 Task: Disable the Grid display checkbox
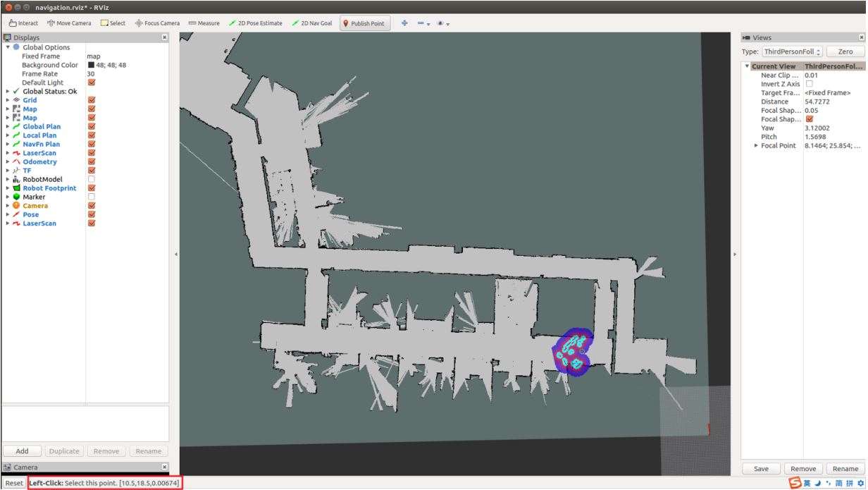pos(91,100)
